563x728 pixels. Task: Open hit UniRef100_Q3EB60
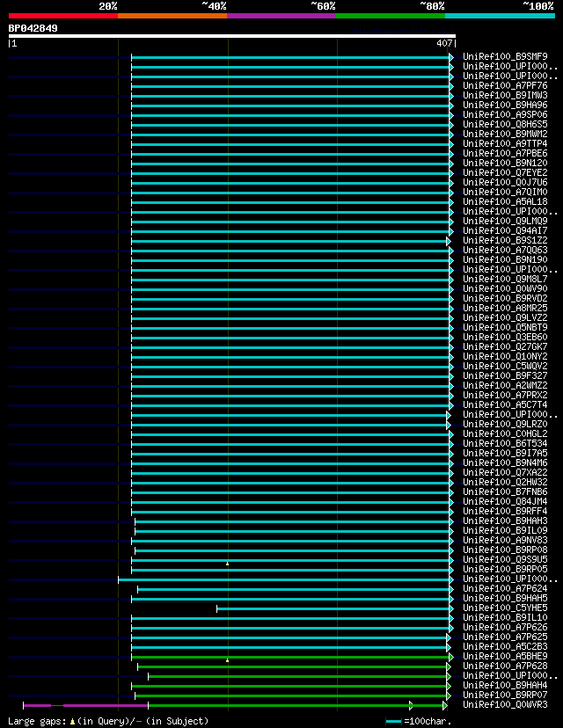tap(505, 337)
